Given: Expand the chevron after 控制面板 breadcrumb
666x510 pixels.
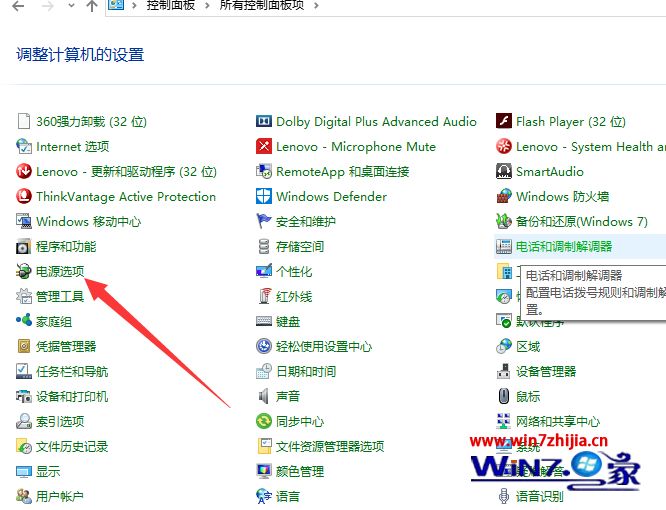Looking at the screenshot, I should click(x=207, y=6).
